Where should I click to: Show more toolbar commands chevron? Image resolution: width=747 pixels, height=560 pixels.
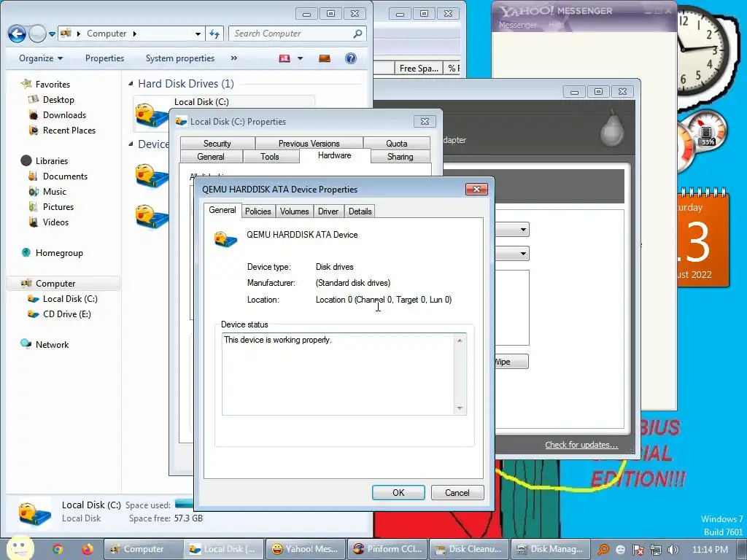(234, 58)
